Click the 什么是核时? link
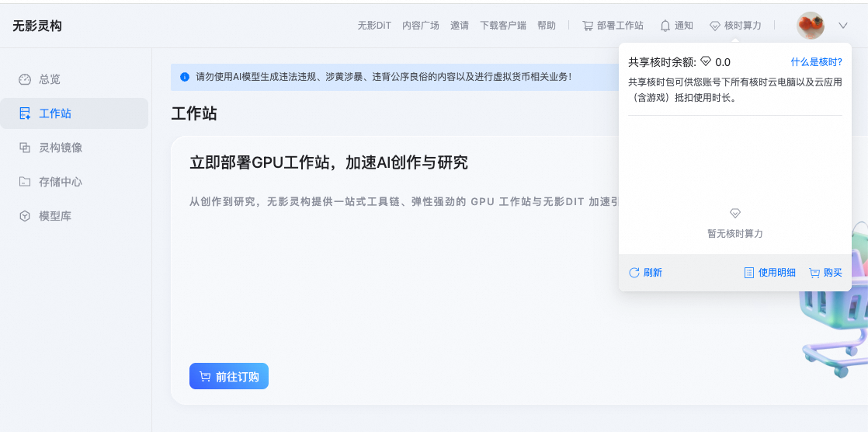This screenshot has width=868, height=432. tap(816, 62)
